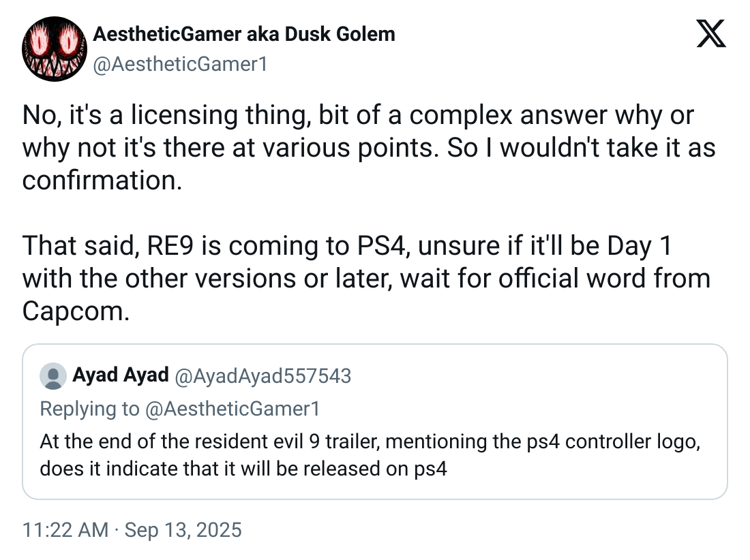Click the "with the other versions" tweet line
The height and width of the screenshot is (560, 750).
tap(366, 278)
